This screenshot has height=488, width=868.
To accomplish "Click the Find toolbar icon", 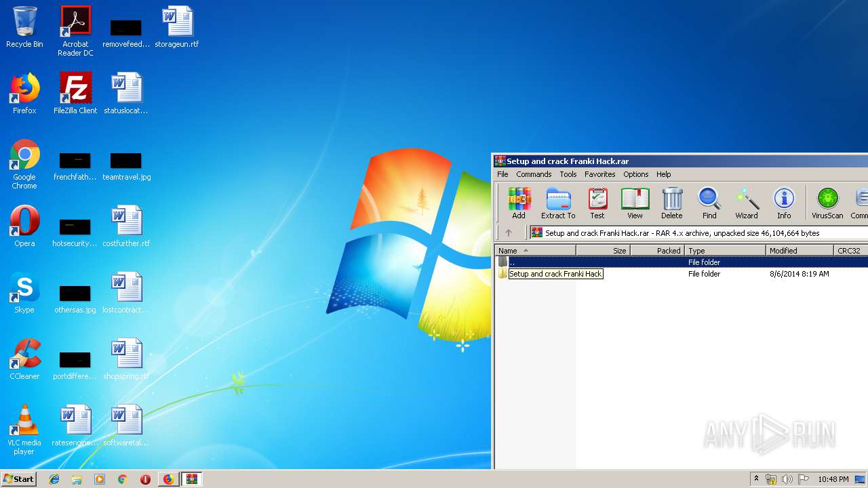I will pos(709,203).
